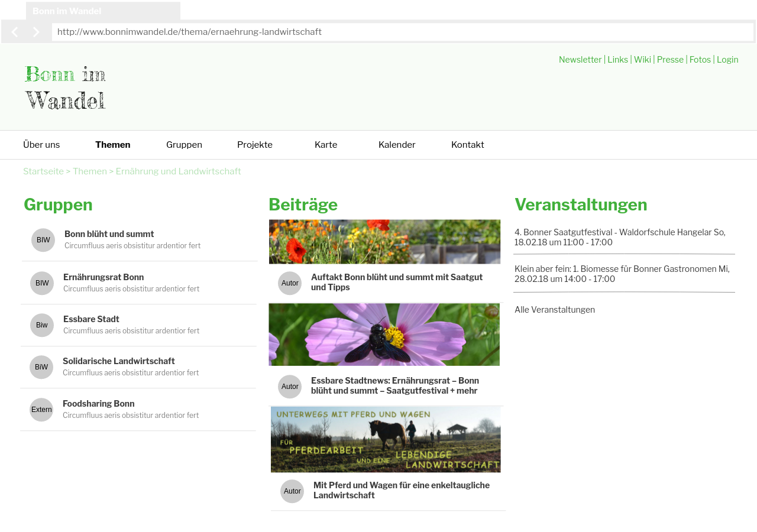Select the BIW icon for Ernährungsrat Bonn

click(x=42, y=283)
